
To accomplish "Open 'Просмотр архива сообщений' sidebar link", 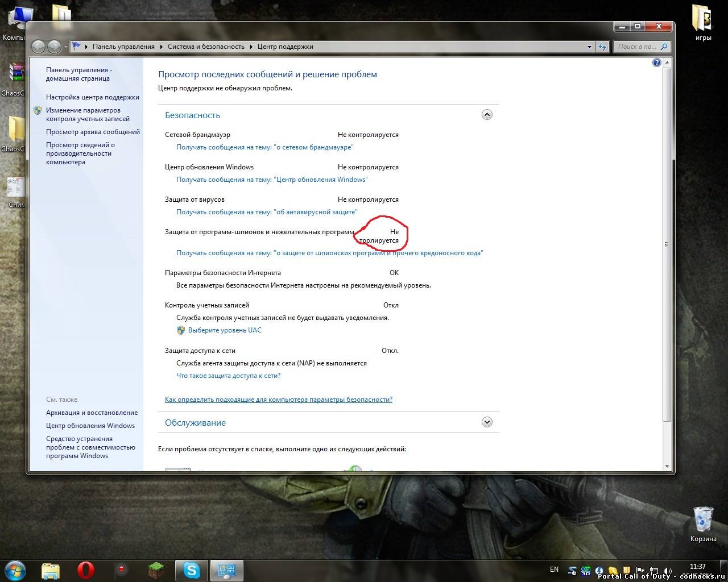I will tap(93, 132).
